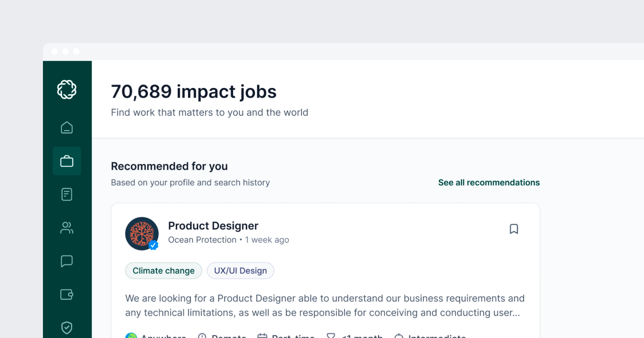This screenshot has width=644, height=338.
Task: Open the Security shield icon in sidebar
Action: 67,327
